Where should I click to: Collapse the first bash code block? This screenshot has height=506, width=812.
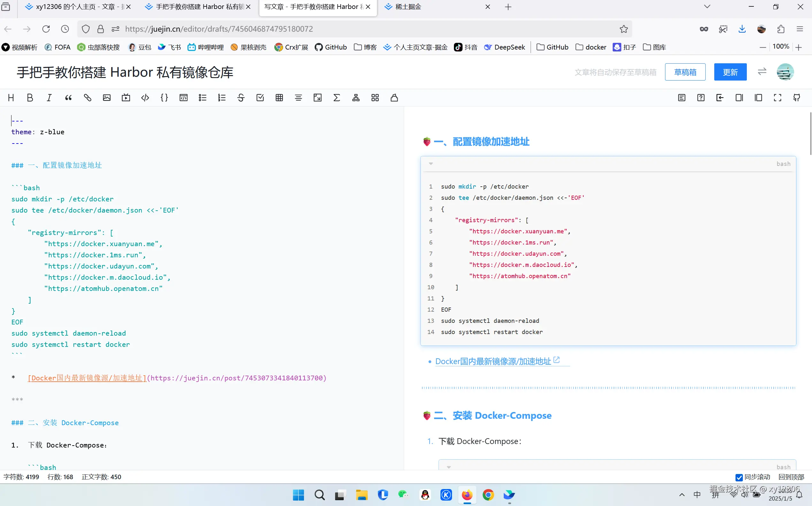[431, 164]
